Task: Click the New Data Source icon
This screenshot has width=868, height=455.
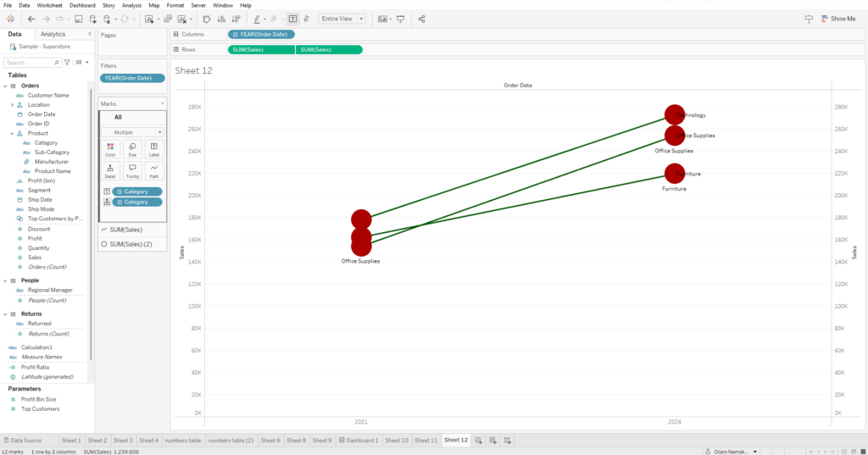Action: (x=92, y=19)
